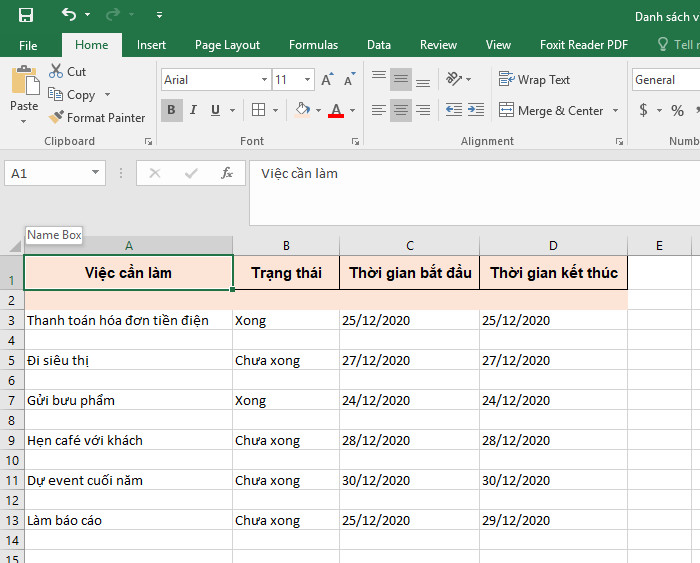Click formula bar with Việc cần làm
700x563 pixels.
(474, 193)
